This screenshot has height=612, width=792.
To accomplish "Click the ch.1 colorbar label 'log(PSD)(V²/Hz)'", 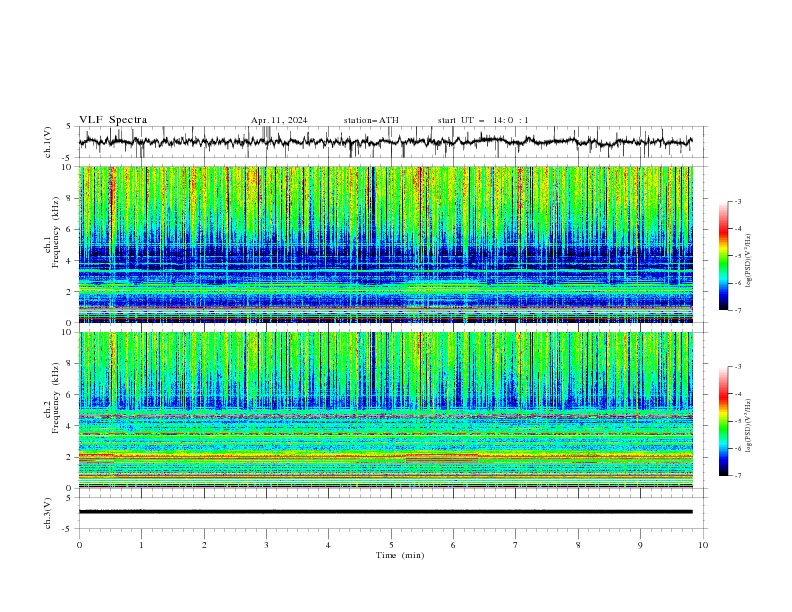I will pyautogui.click(x=749, y=261).
